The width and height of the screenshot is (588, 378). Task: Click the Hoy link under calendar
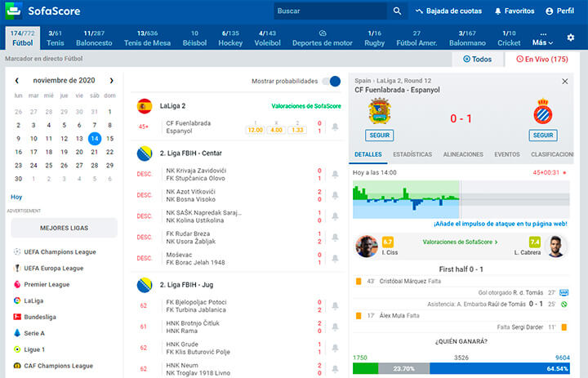coord(16,197)
